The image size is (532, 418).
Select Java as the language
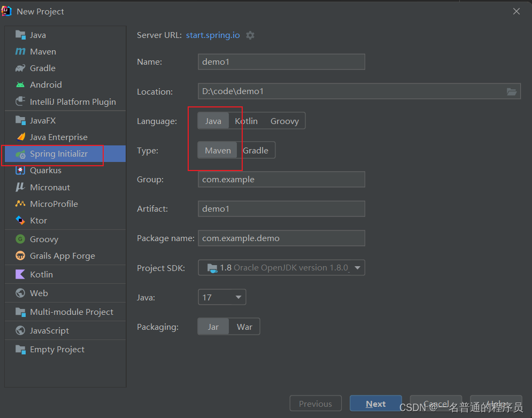pos(213,121)
